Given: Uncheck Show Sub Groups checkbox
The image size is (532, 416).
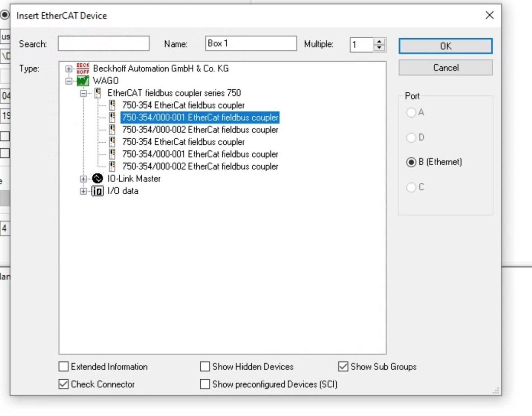Looking at the screenshot, I should click(343, 367).
